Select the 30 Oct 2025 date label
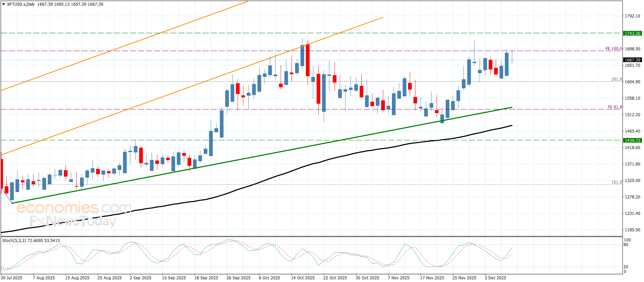This screenshot has height=282, width=644. pyautogui.click(x=368, y=278)
